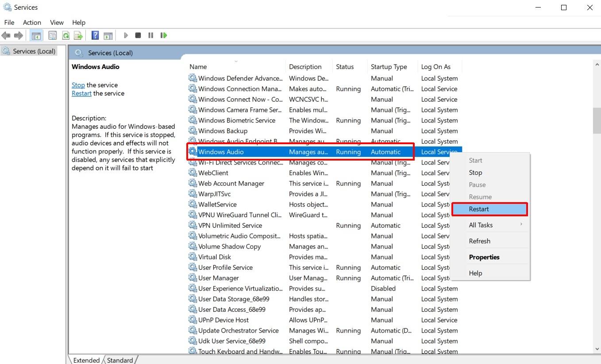This screenshot has width=601, height=364.
Task: Select the User Experience Virtualizatio... service
Action: point(324,288)
